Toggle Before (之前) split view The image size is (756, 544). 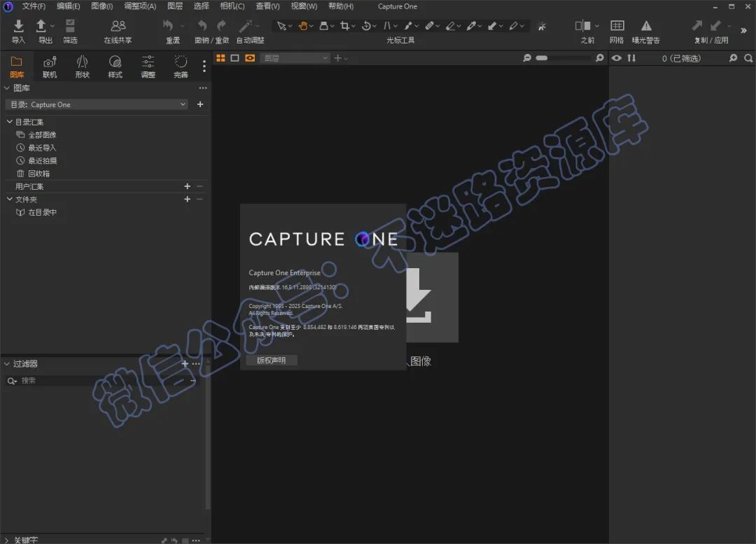[583, 26]
